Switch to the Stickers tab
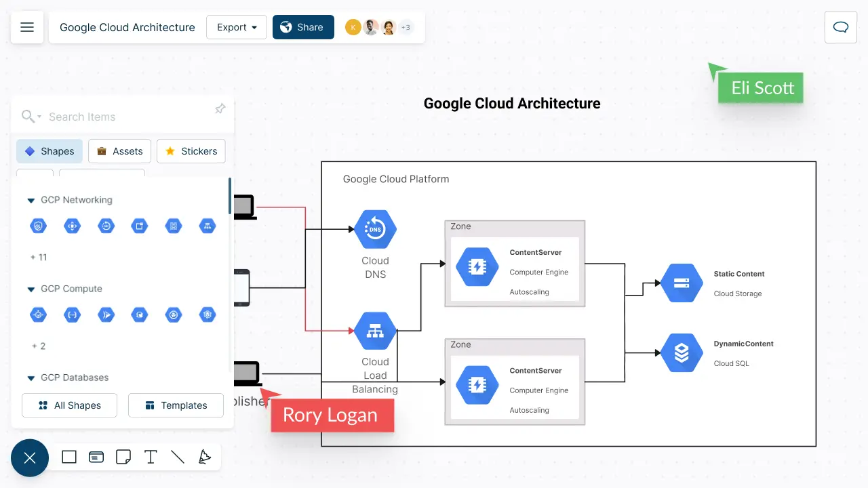The image size is (868, 488). tap(191, 151)
